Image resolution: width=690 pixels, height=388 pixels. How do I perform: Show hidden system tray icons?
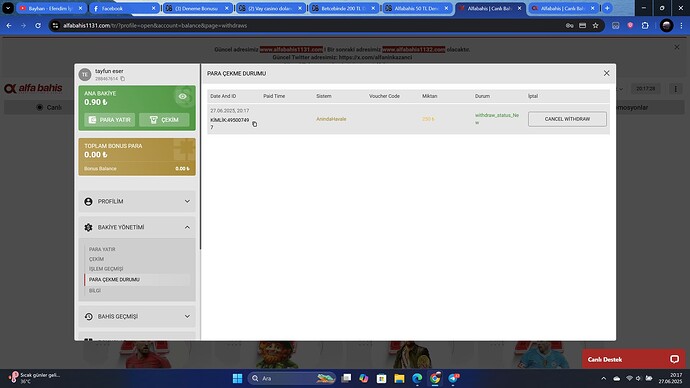click(x=603, y=378)
